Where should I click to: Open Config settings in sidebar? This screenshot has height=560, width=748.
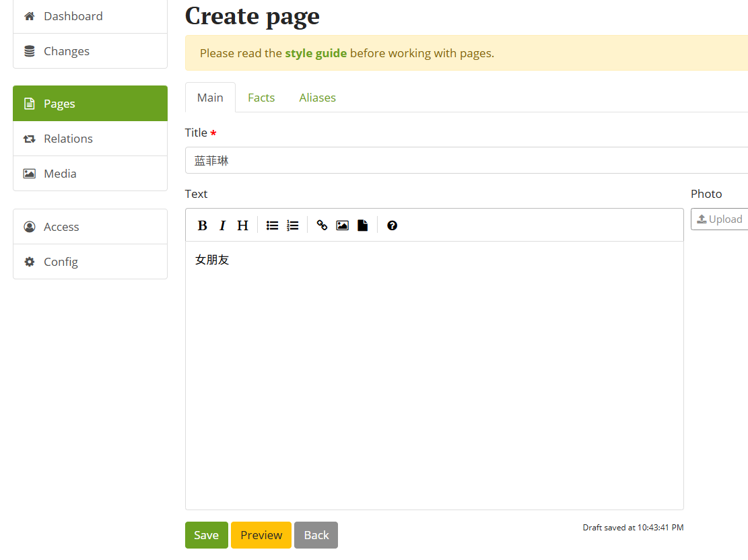point(90,262)
